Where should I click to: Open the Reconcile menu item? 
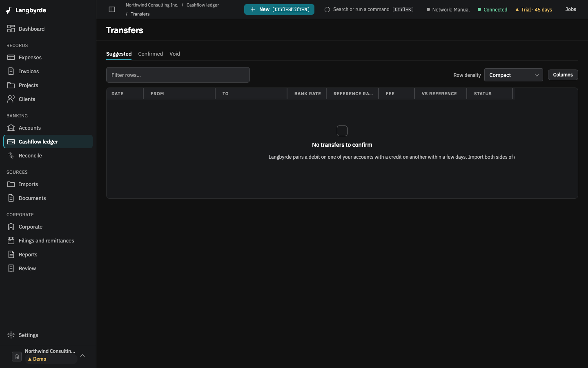tap(48, 155)
